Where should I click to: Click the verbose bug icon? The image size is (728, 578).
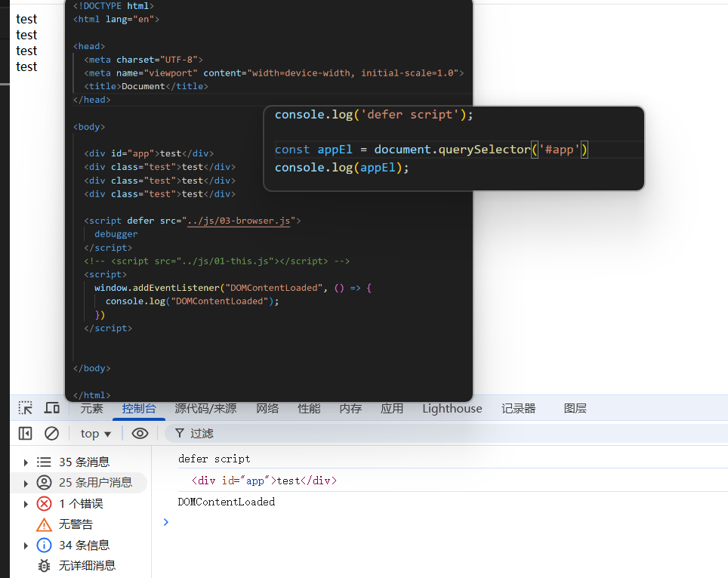tap(44, 565)
